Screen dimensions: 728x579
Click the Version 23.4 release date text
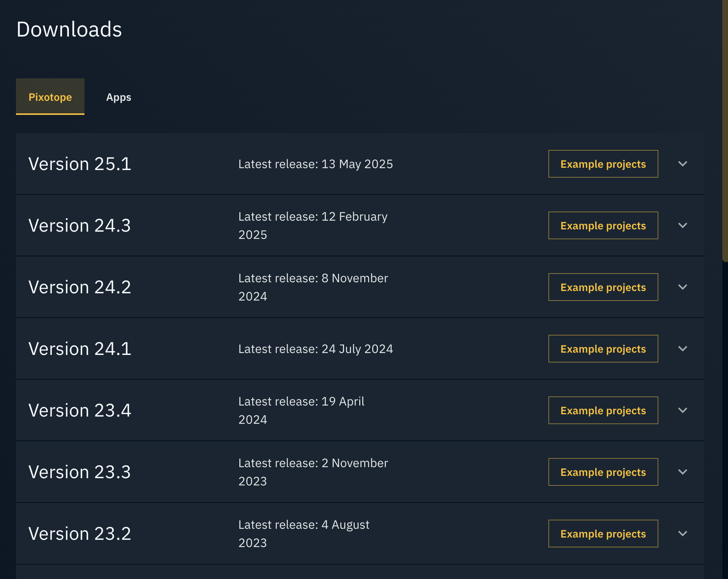tap(301, 410)
